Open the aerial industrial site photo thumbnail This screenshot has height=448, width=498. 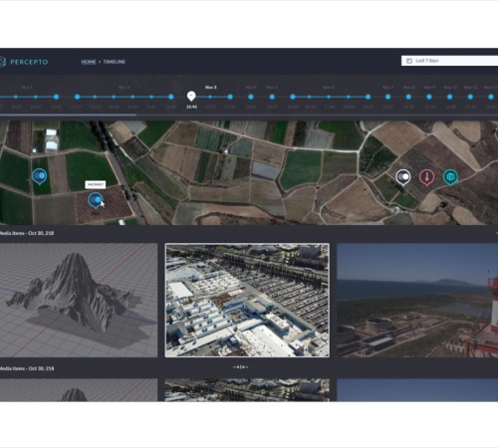247,301
